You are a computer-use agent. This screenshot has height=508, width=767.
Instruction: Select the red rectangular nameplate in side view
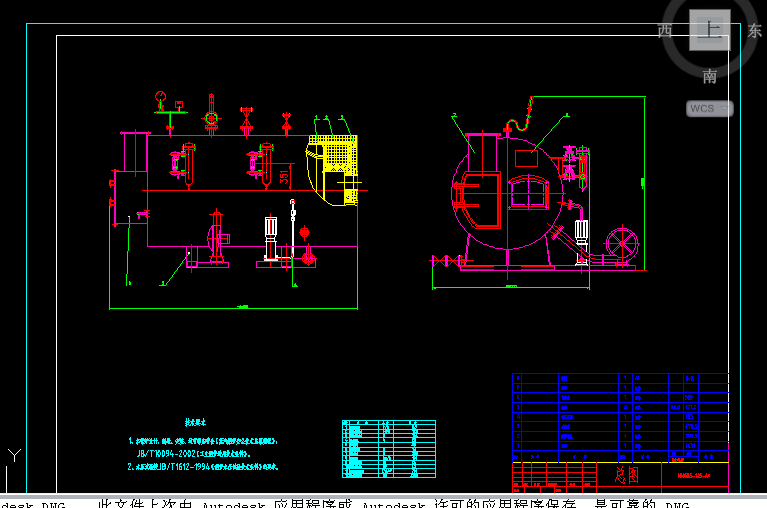coord(527,158)
